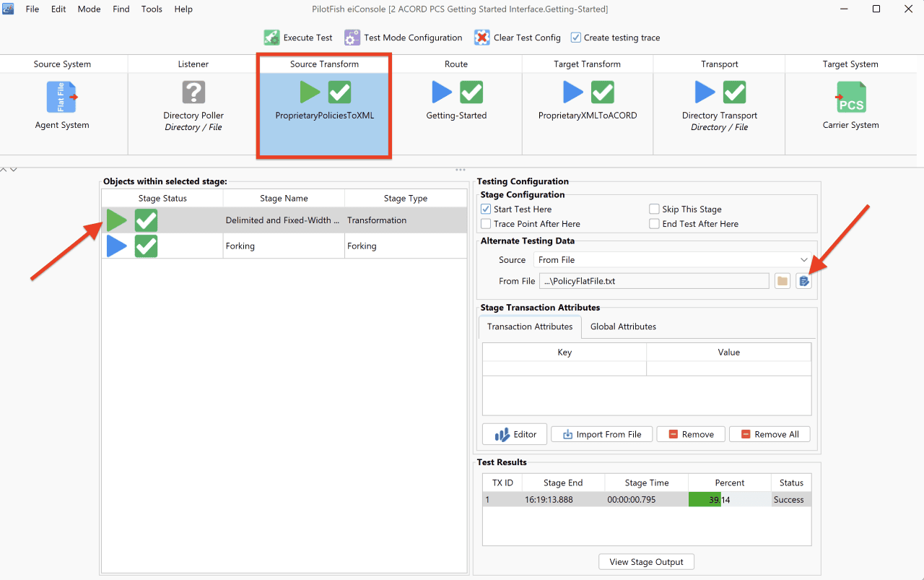Click the ProprietaryXMLToACORD stage label
The height and width of the screenshot is (580, 924).
pyautogui.click(x=588, y=115)
